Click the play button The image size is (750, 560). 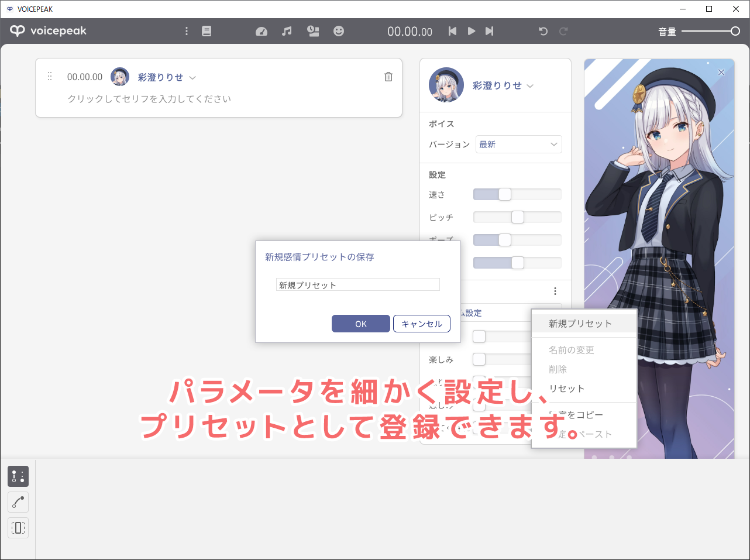tap(471, 31)
